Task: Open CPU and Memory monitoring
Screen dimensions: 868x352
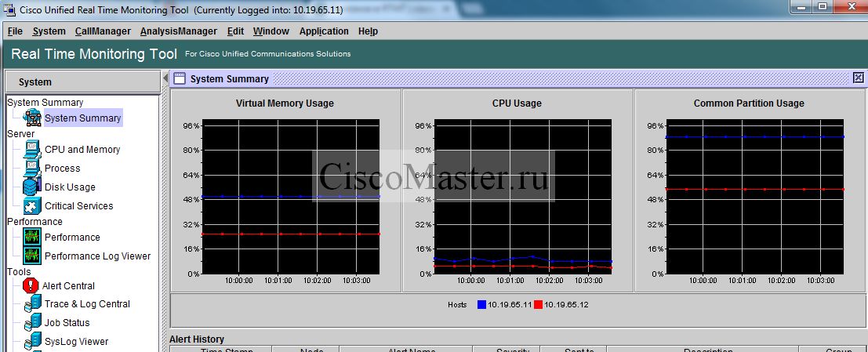Action: pyautogui.click(x=82, y=150)
